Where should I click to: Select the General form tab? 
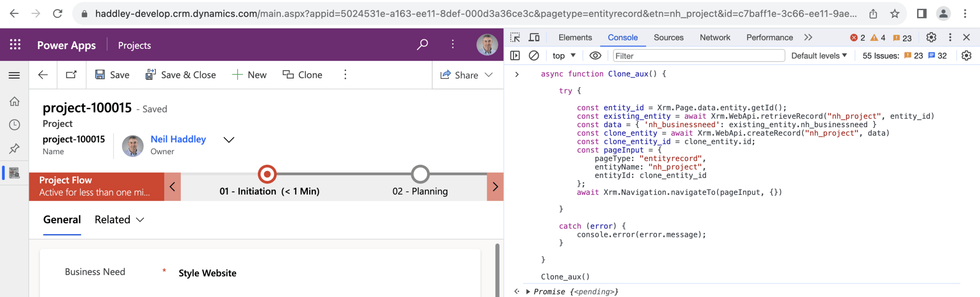[62, 220]
